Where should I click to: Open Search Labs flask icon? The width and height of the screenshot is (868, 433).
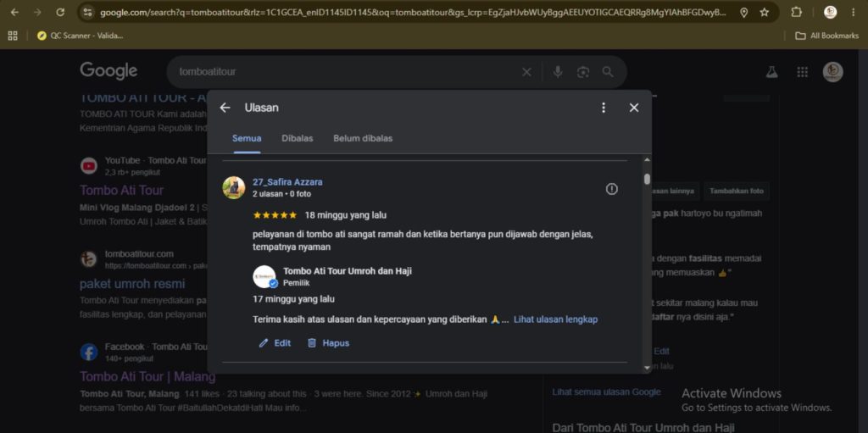coord(771,72)
